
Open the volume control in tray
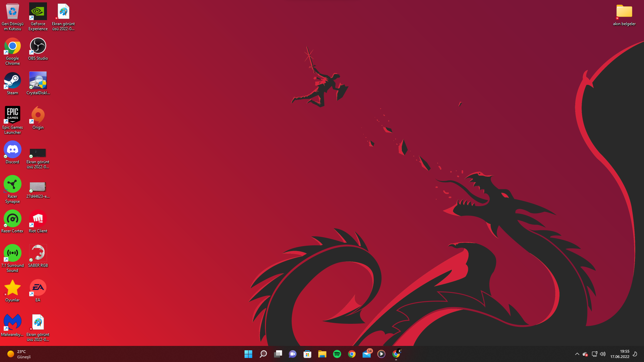603,354
